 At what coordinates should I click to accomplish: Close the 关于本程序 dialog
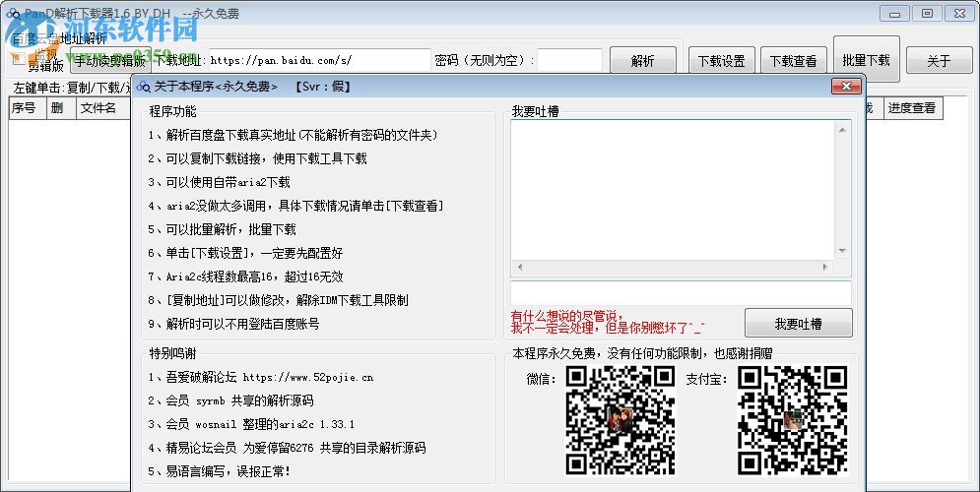(x=846, y=87)
